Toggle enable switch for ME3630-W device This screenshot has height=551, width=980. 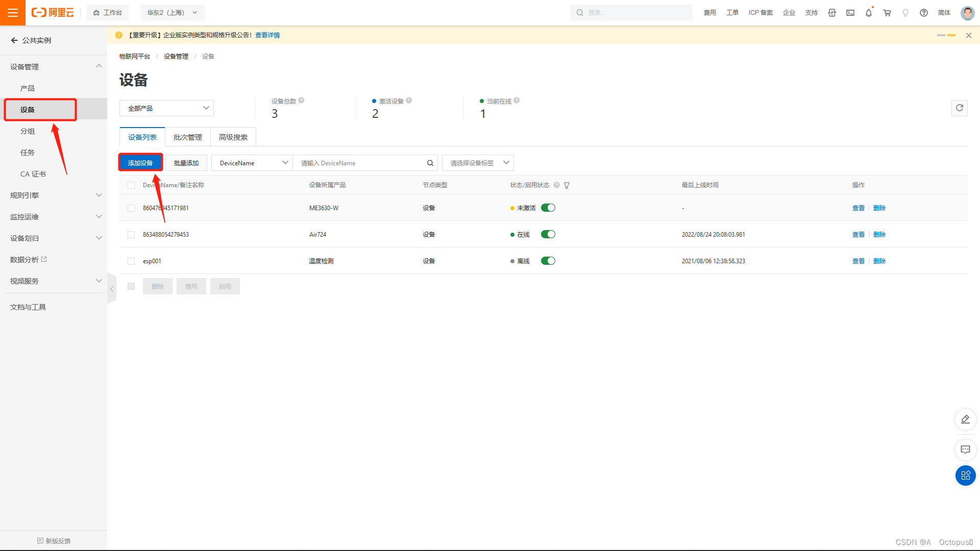click(548, 208)
